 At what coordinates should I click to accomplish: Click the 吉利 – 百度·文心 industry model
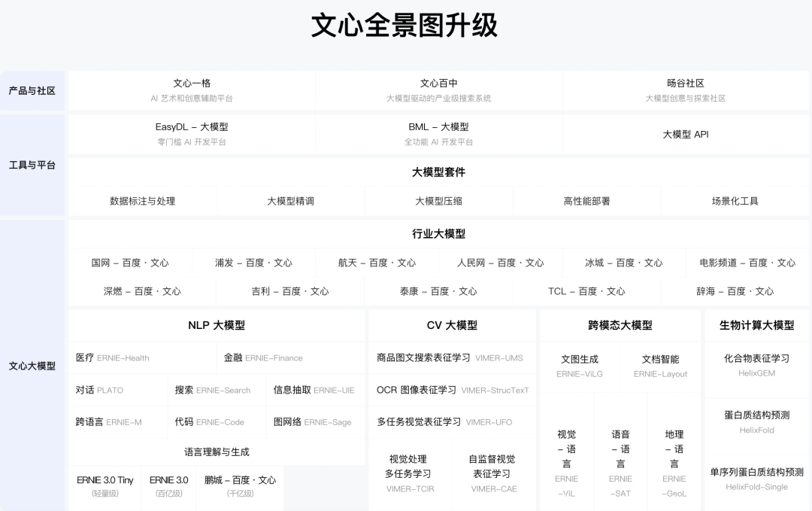tap(290, 291)
